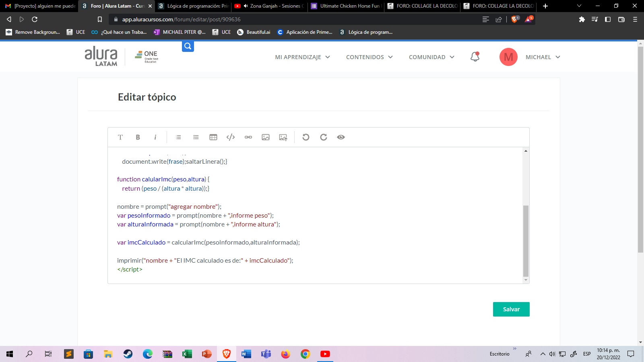Switch to the Ultimate Chicken Horse tab

pyautogui.click(x=346, y=6)
